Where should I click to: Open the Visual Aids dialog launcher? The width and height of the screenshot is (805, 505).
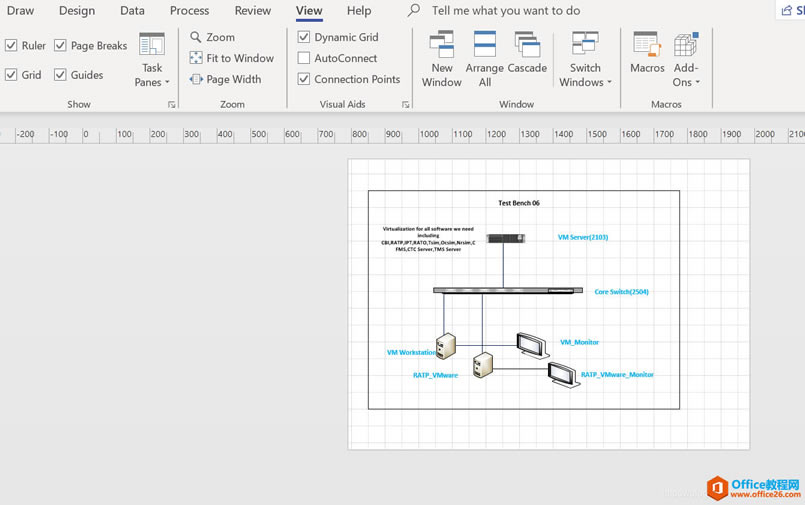[405, 104]
